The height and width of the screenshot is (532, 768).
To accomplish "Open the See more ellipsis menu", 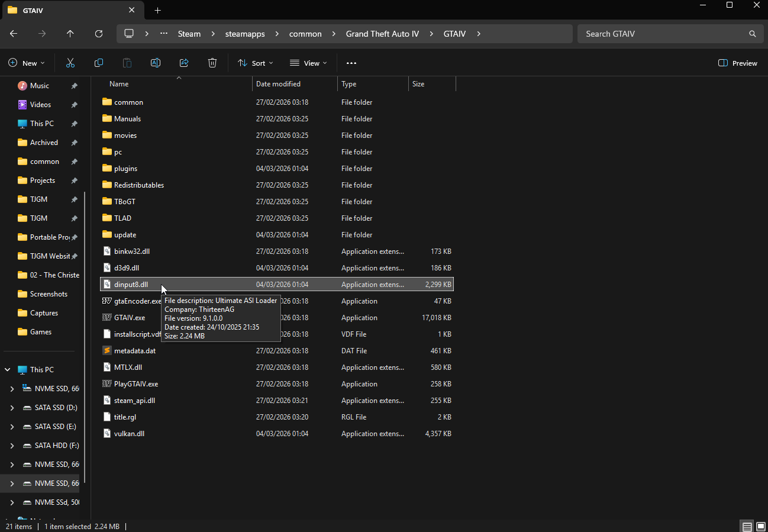I will (x=351, y=62).
